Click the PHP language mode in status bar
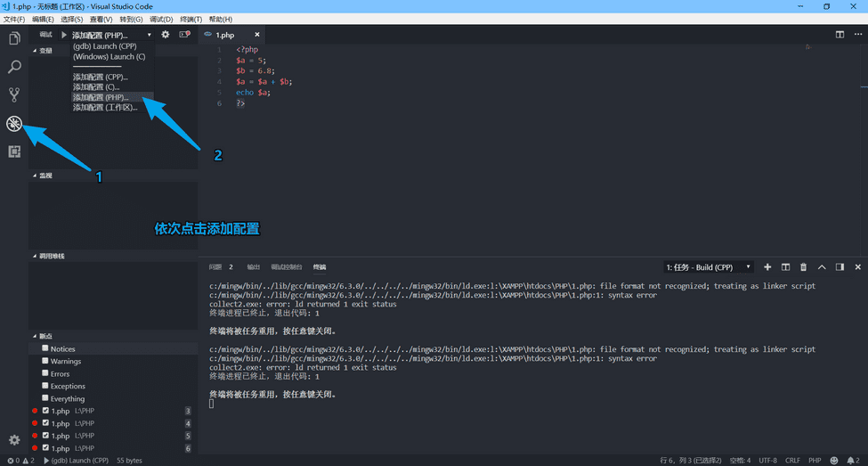The image size is (868, 466). tap(814, 461)
